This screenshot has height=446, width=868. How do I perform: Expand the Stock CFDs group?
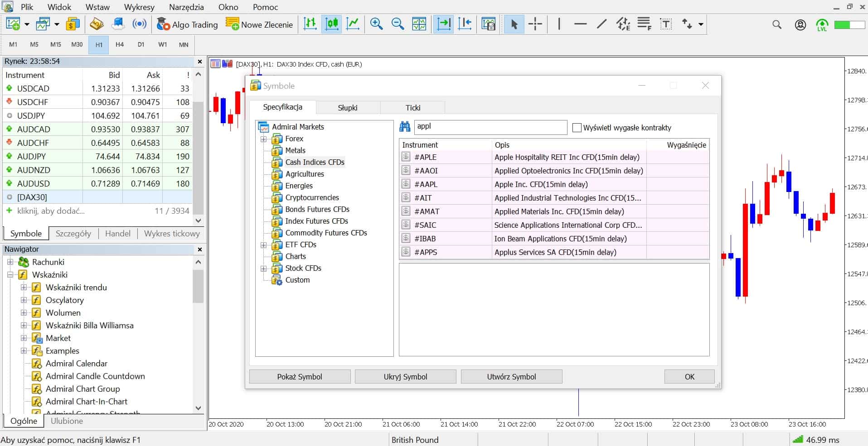(x=263, y=269)
